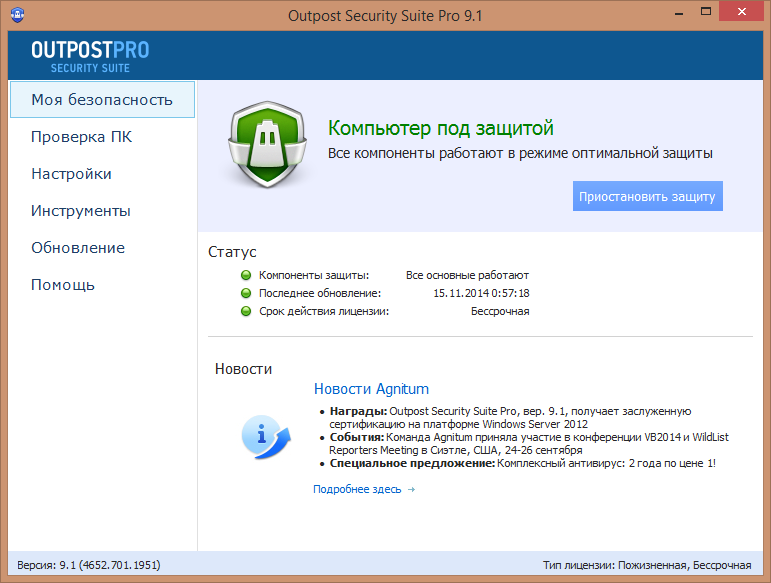
Task: Click the Статус section heading
Action: coord(232,252)
